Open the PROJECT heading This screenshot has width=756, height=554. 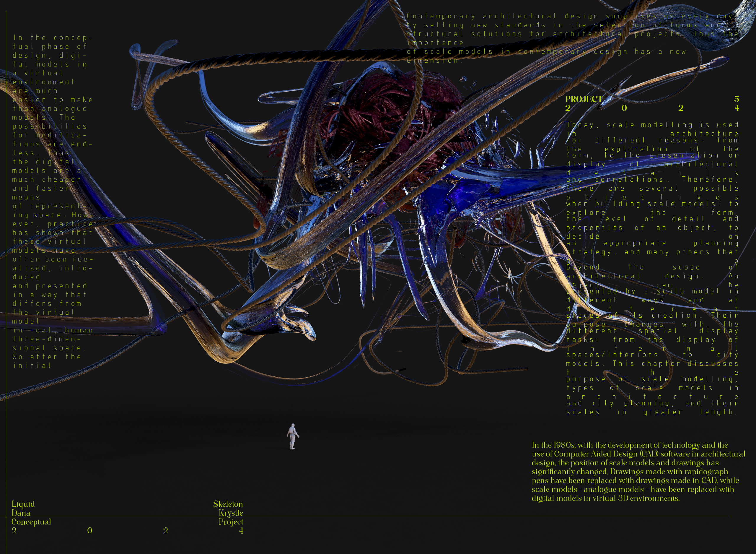(x=583, y=99)
